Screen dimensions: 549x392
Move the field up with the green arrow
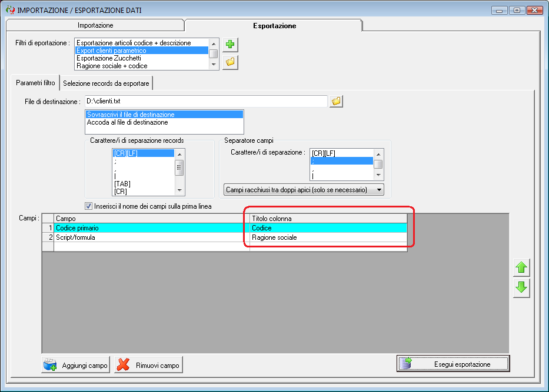coord(521,268)
